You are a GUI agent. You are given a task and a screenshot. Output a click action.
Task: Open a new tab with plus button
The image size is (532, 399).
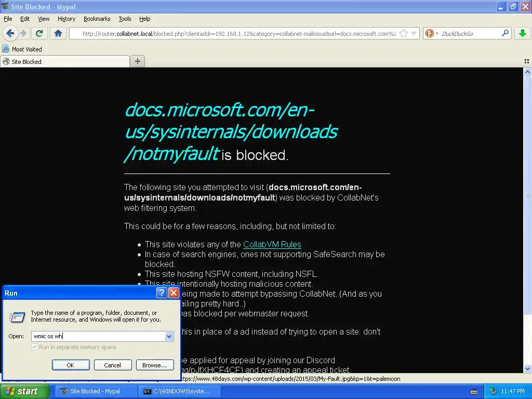pos(137,61)
